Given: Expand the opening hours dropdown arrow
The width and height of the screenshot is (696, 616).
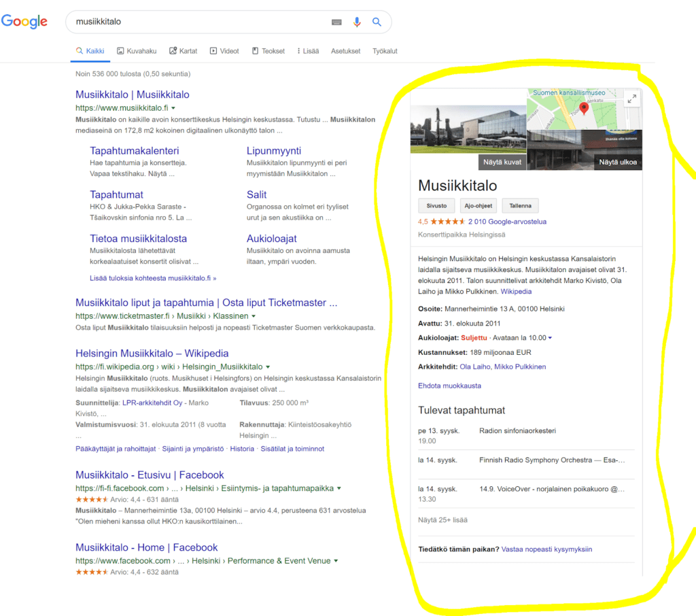Looking at the screenshot, I should click(550, 338).
